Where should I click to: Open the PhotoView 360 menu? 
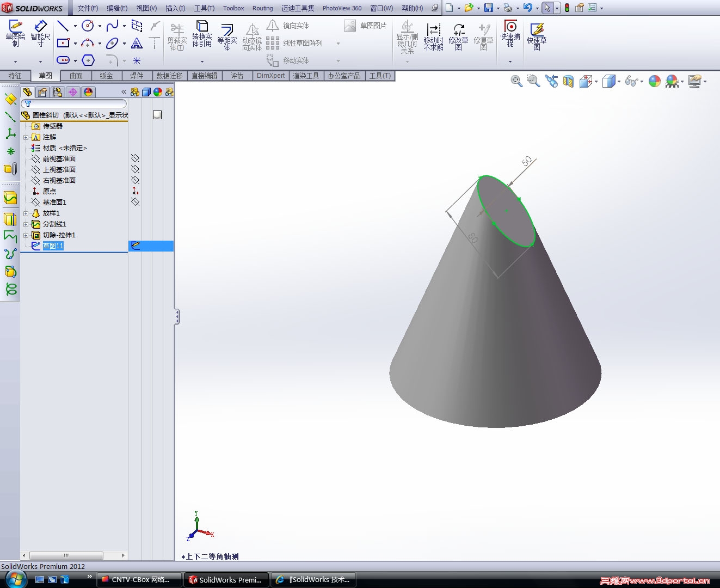point(342,8)
